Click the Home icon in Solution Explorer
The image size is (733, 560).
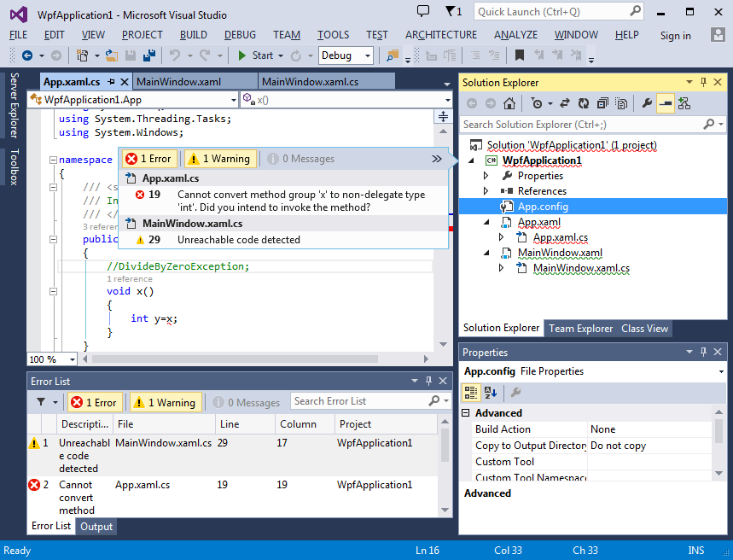(x=509, y=102)
